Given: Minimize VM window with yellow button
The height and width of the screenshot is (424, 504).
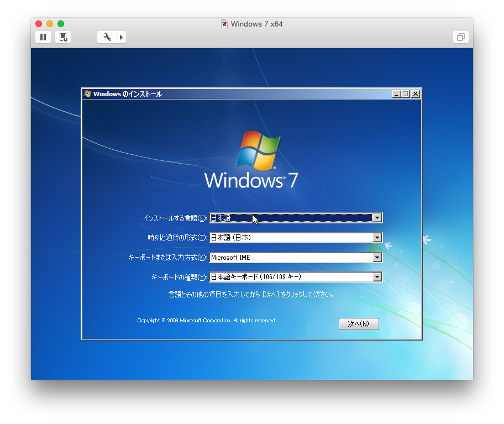Looking at the screenshot, I should click(50, 24).
